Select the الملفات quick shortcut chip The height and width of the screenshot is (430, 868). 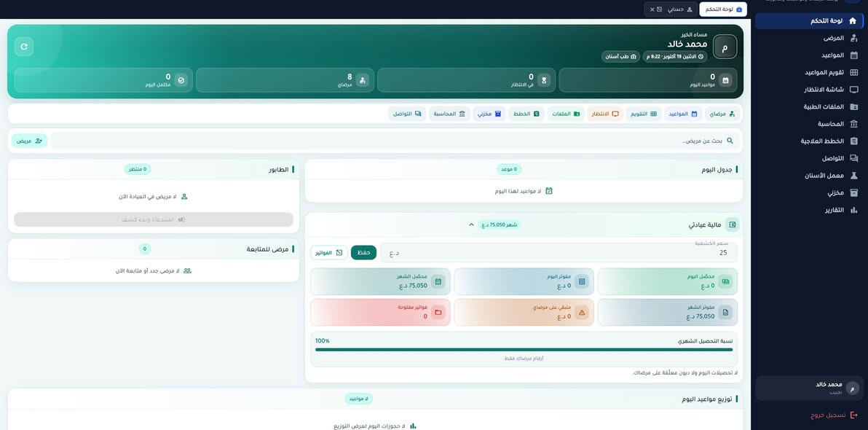point(566,114)
